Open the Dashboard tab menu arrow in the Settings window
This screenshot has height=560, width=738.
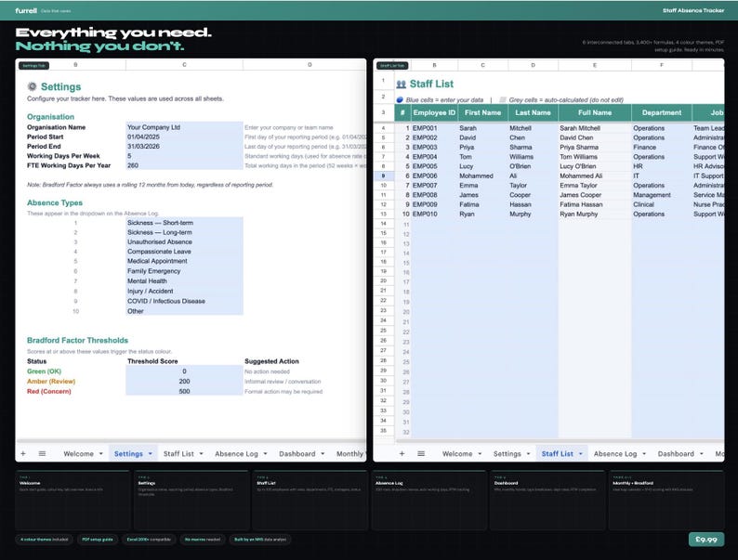[x=323, y=454]
